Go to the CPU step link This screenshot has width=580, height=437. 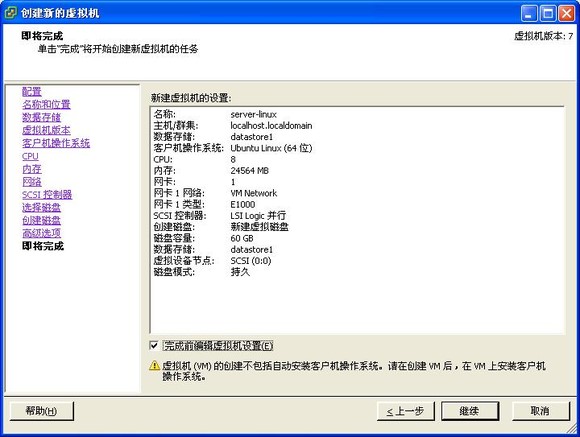pyautogui.click(x=30, y=156)
